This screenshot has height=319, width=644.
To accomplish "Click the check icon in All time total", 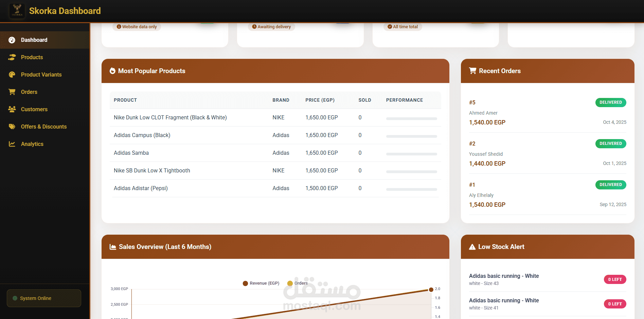I will tap(390, 27).
